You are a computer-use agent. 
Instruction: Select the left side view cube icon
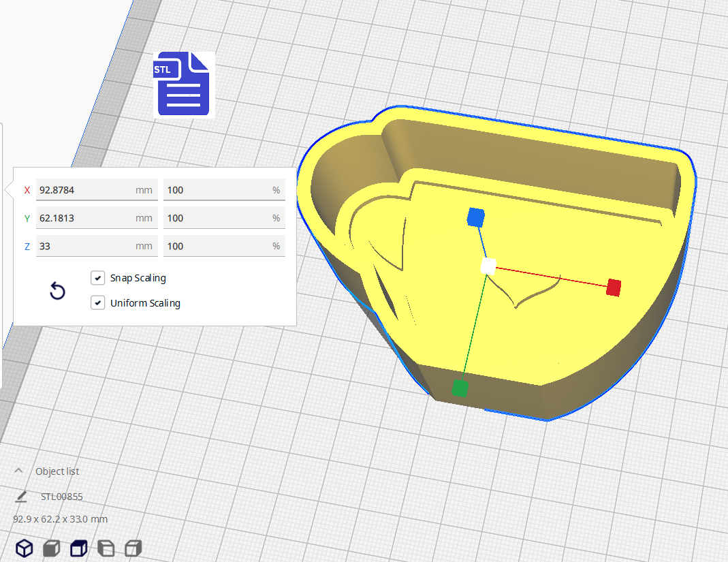tap(106, 548)
